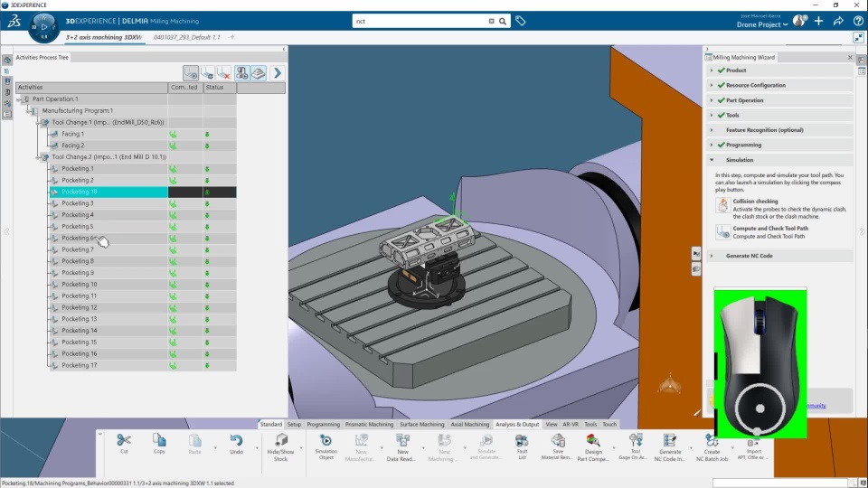Click the Cut scissors icon
Viewport: 868px width, 488px height.
pos(124,440)
